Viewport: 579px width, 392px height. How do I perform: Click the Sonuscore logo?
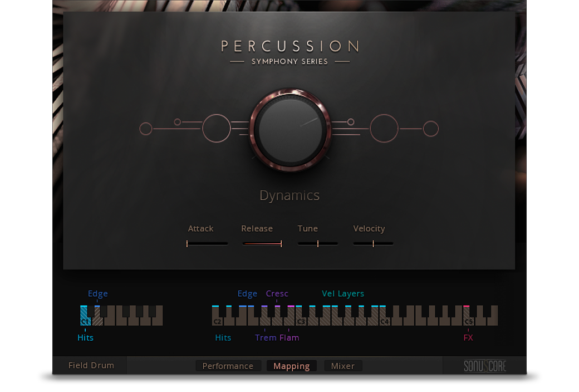[x=485, y=366]
